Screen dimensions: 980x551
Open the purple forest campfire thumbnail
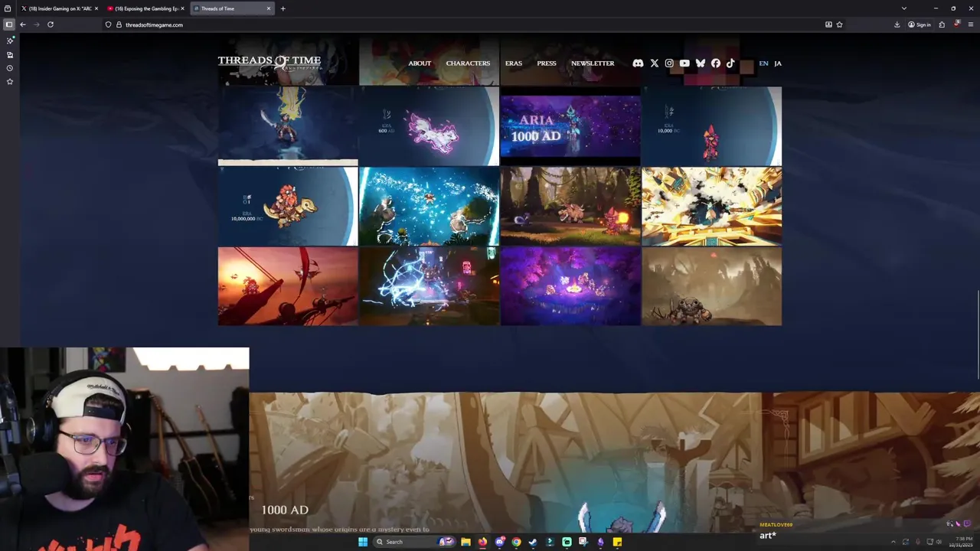(570, 286)
